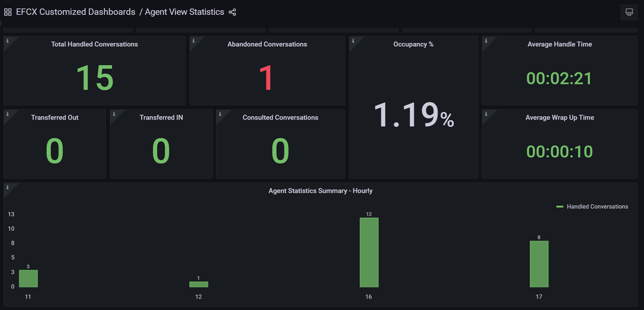Viewport: 644px width, 310px height.
Task: Show info for Abandoned Conversations panel
Action: pyautogui.click(x=193, y=41)
